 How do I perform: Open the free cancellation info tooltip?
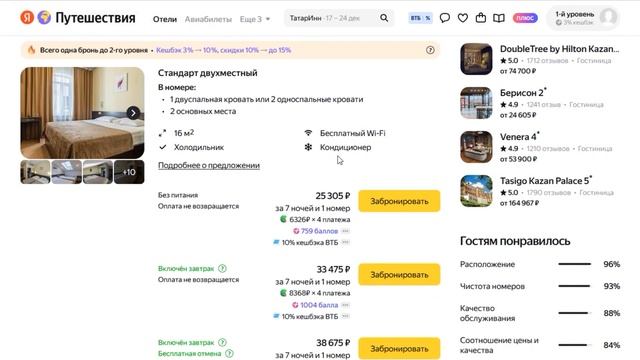point(229,353)
